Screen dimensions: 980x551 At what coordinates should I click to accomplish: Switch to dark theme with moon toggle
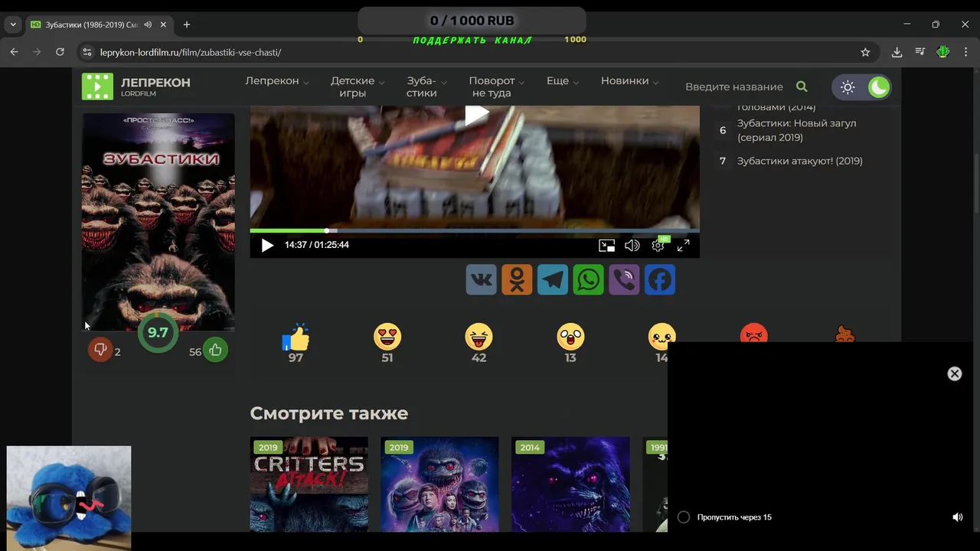pos(878,87)
